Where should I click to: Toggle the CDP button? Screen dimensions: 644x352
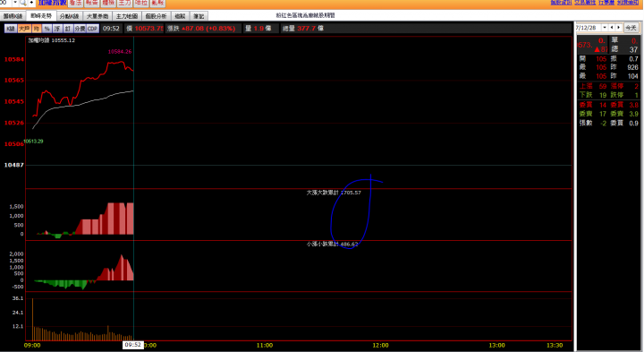(x=92, y=29)
